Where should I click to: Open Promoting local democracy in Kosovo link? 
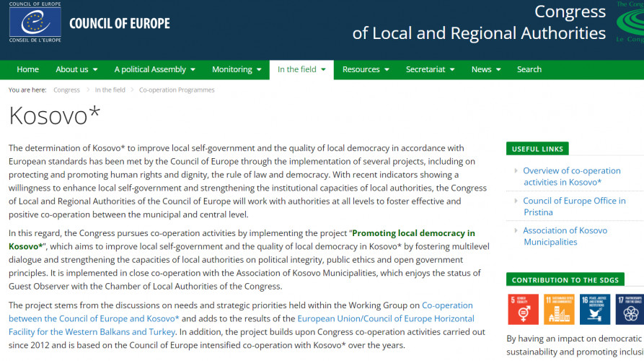(242, 240)
